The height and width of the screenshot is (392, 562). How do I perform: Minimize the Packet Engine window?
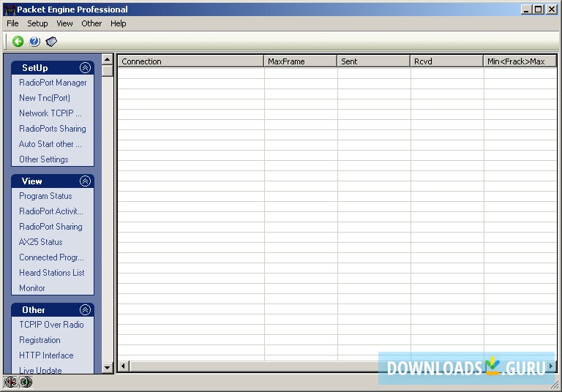tap(526, 10)
